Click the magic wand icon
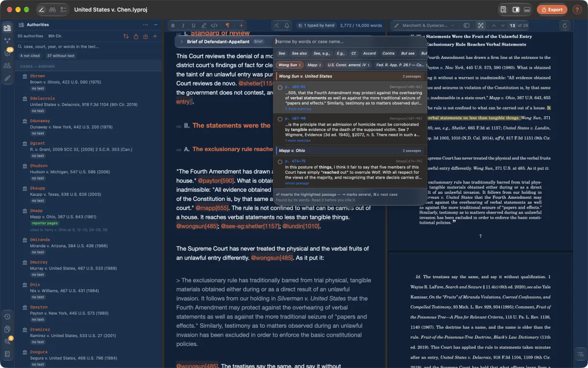Screen dimensions: 588x368 pos(276,26)
